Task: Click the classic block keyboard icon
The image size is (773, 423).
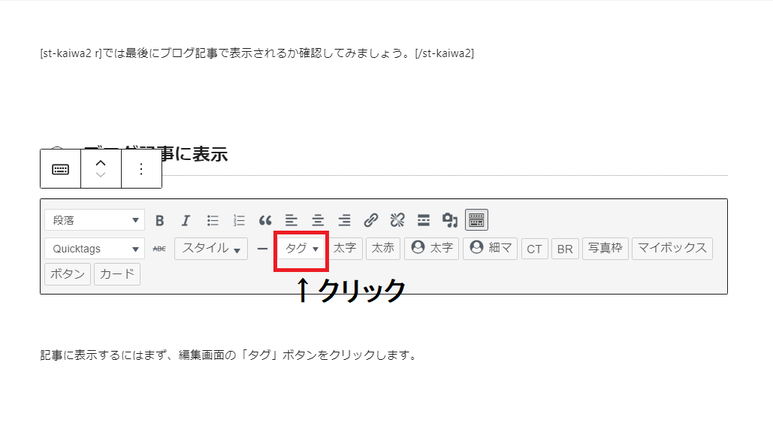Action: coord(60,169)
